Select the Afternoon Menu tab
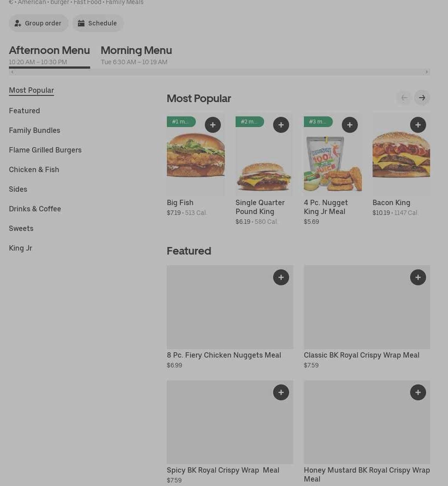Image resolution: width=448 pixels, height=486 pixels. 49,55
